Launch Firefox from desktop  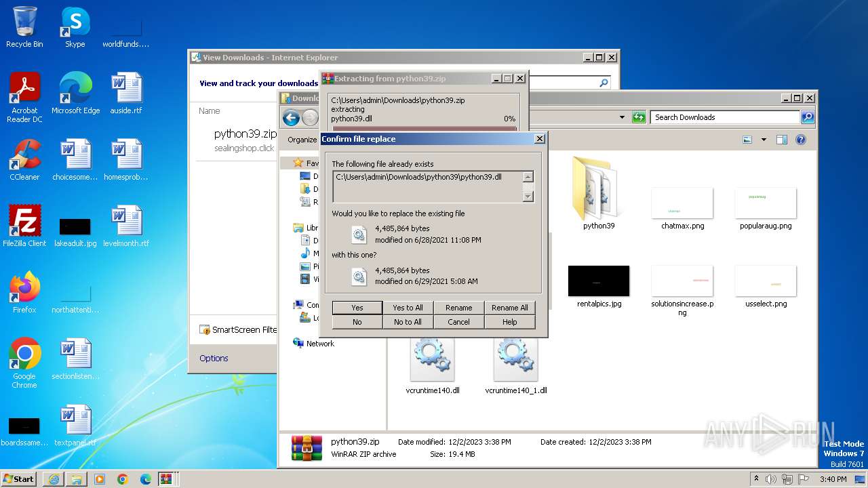[24, 293]
